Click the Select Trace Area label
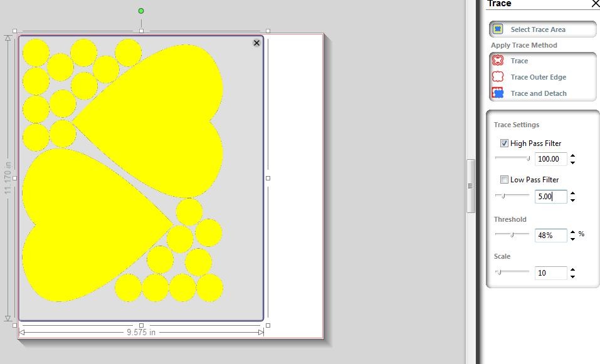Screen dimensions: 600x364 pos(538,29)
